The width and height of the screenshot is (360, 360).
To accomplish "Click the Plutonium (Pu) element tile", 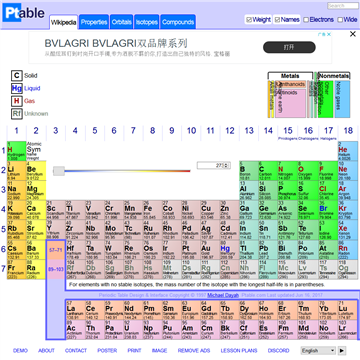I will point(172,330).
